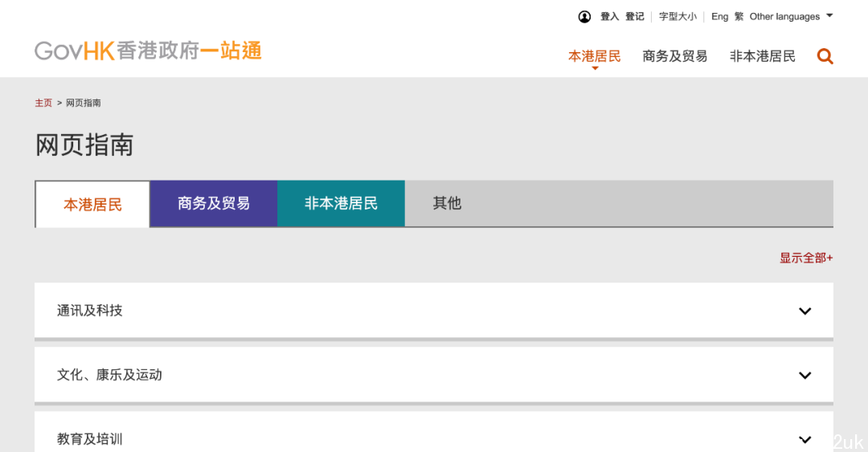This screenshot has height=452, width=868.
Task: Click the user account profile icon
Action: coord(584,17)
